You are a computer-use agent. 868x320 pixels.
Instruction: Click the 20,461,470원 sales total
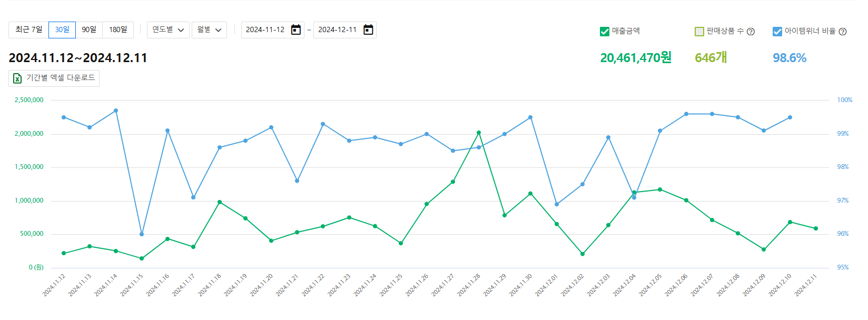(636, 58)
